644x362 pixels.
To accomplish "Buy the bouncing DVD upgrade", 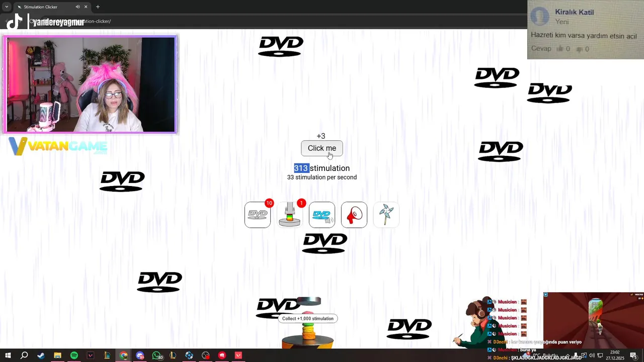I will pos(258,215).
